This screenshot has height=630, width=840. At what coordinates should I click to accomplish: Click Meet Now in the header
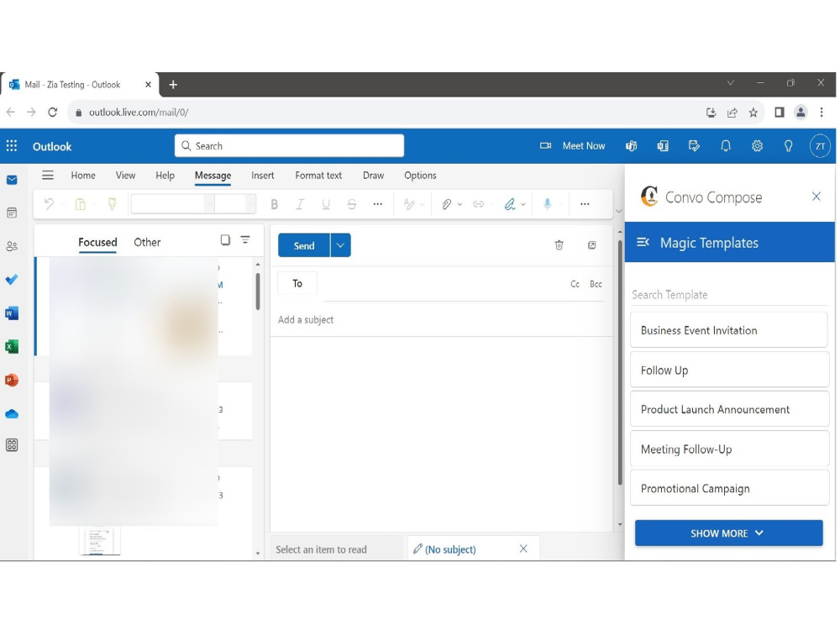coord(572,145)
